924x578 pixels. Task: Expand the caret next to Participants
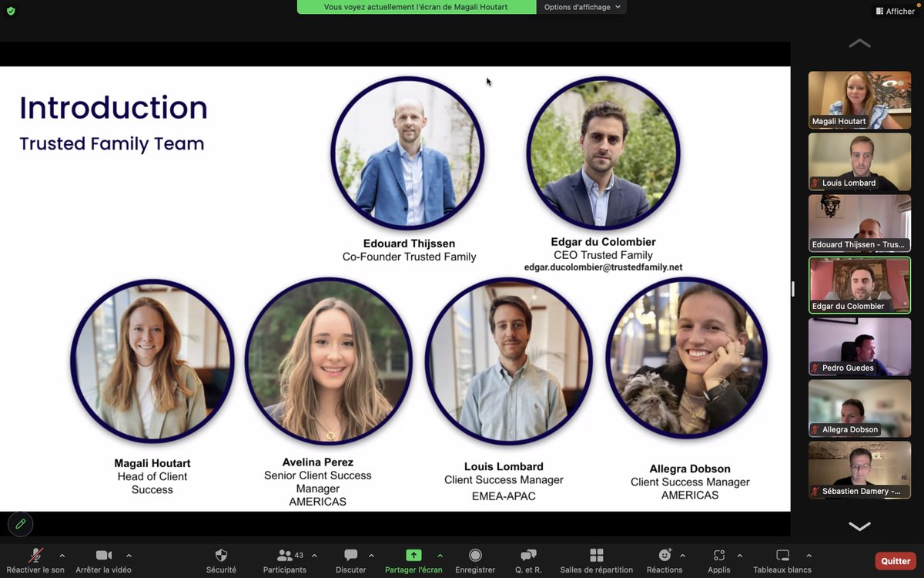click(314, 555)
